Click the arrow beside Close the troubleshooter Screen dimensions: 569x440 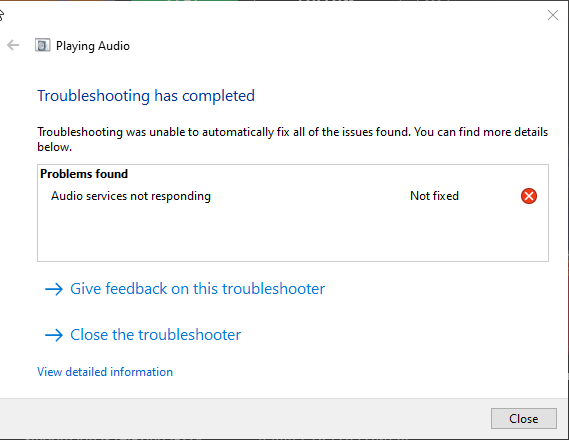[54, 335]
